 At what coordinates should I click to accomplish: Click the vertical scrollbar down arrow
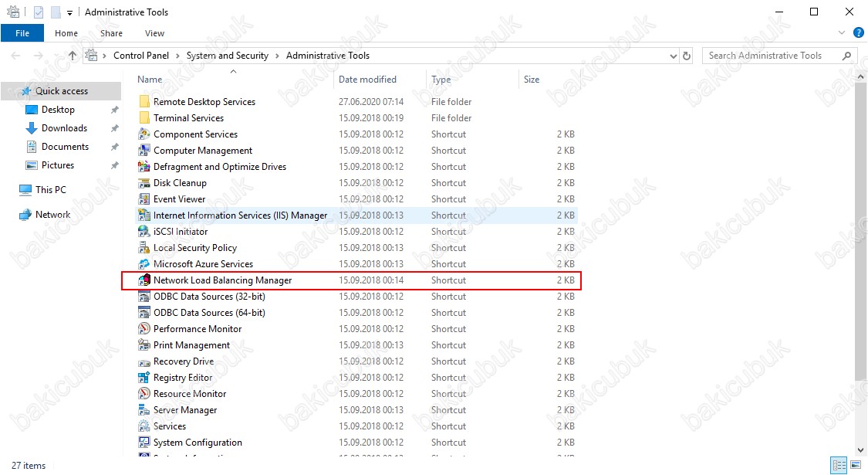pos(861,450)
